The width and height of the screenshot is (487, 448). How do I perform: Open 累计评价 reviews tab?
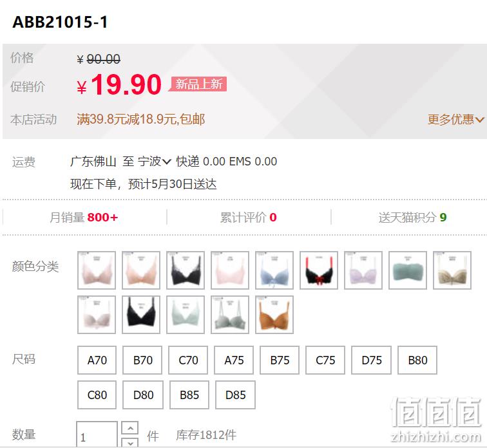249,217
